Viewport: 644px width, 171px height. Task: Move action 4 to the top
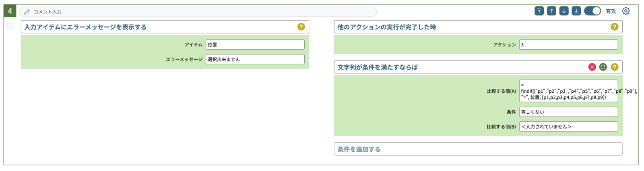(x=539, y=11)
